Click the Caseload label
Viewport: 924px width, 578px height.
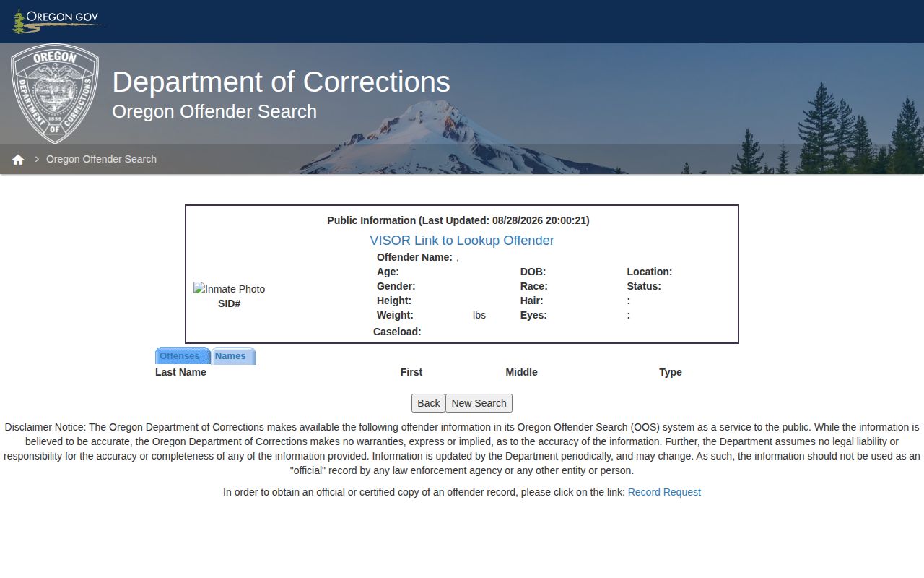coord(397,332)
